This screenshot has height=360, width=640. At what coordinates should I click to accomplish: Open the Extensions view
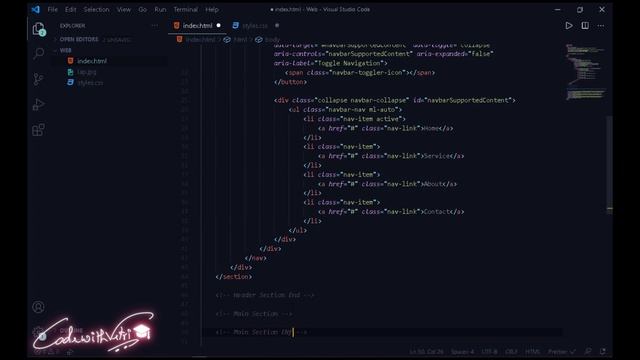tap(38, 130)
